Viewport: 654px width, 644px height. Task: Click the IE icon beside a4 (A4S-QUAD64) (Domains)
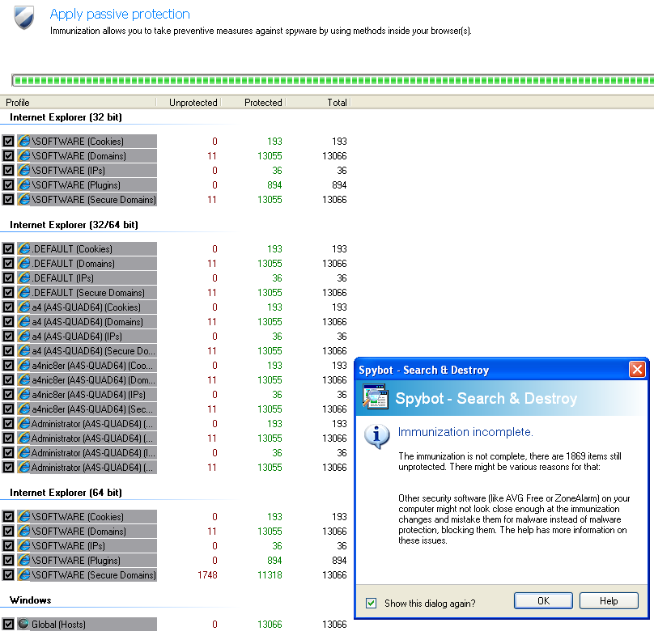pyautogui.click(x=24, y=322)
